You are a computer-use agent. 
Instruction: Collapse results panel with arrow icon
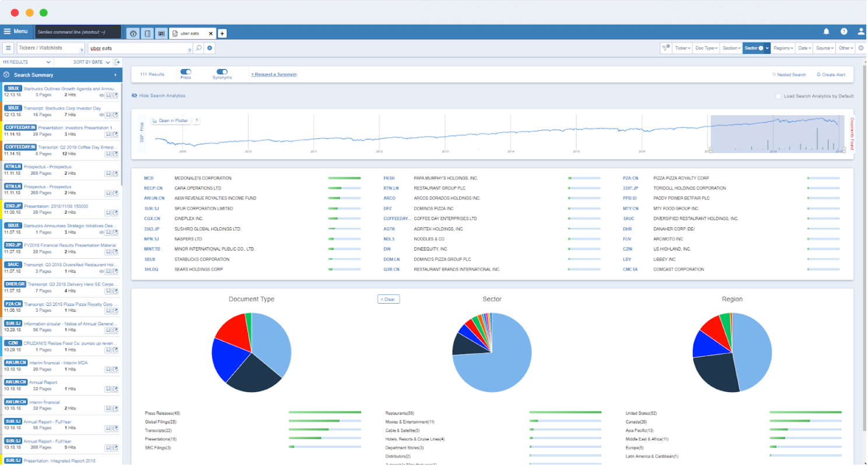[117, 62]
